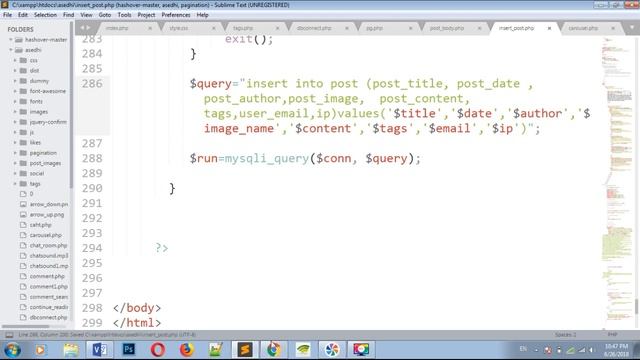Open the Tools menu
The width and height of the screenshot is (640, 360).
tap(124, 15)
